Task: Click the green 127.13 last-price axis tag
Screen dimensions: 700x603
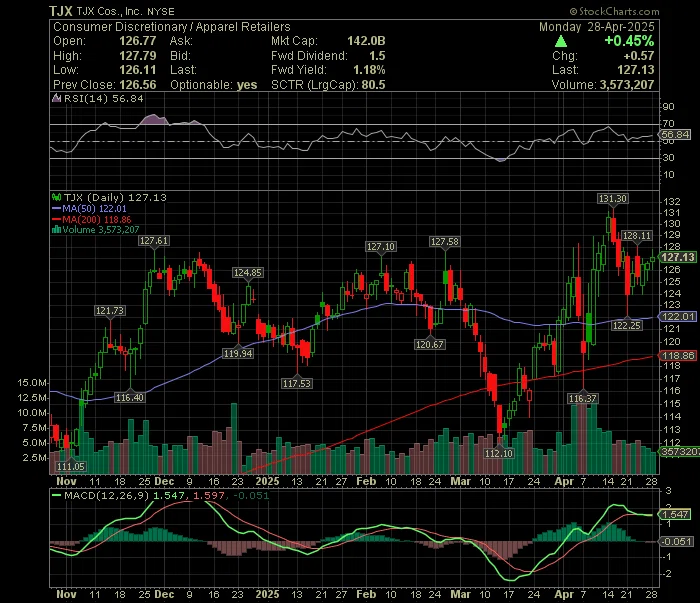Action: coord(677,258)
